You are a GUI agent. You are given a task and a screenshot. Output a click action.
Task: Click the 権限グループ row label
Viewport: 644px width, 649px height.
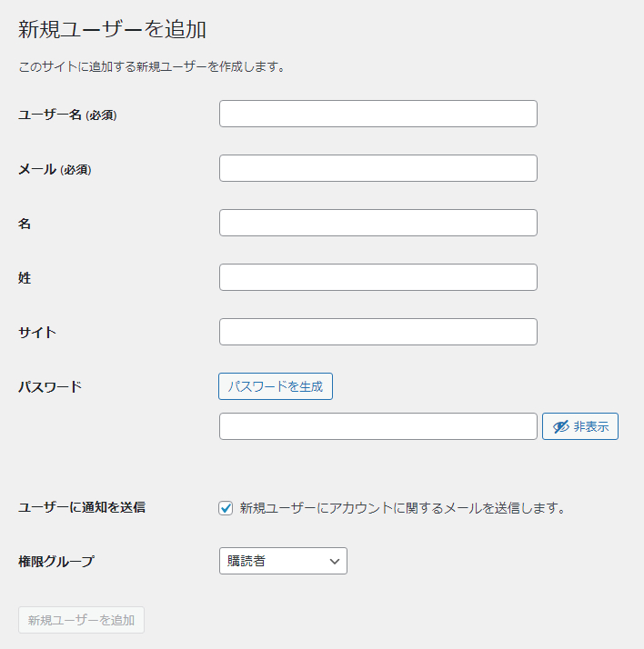point(56,561)
